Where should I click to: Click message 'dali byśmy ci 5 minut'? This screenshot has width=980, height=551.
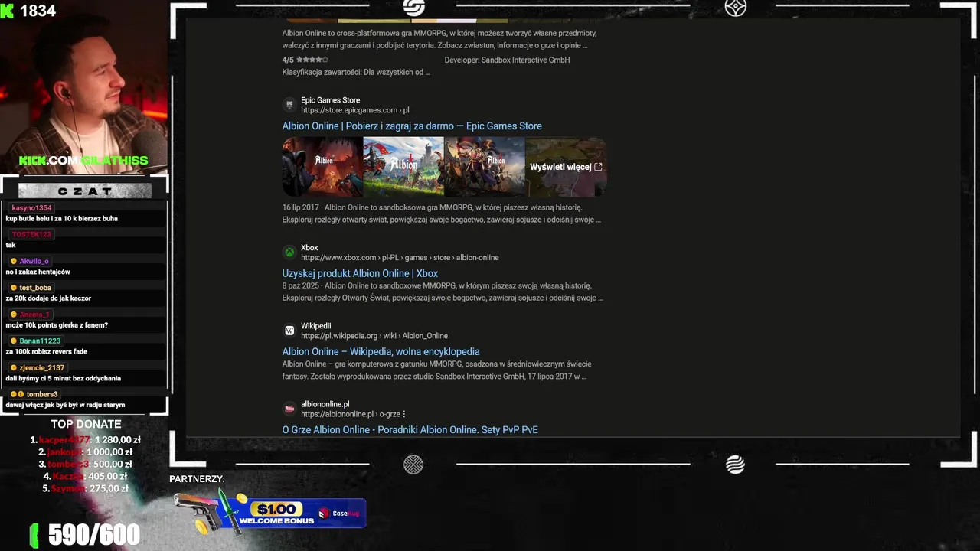[x=64, y=378]
